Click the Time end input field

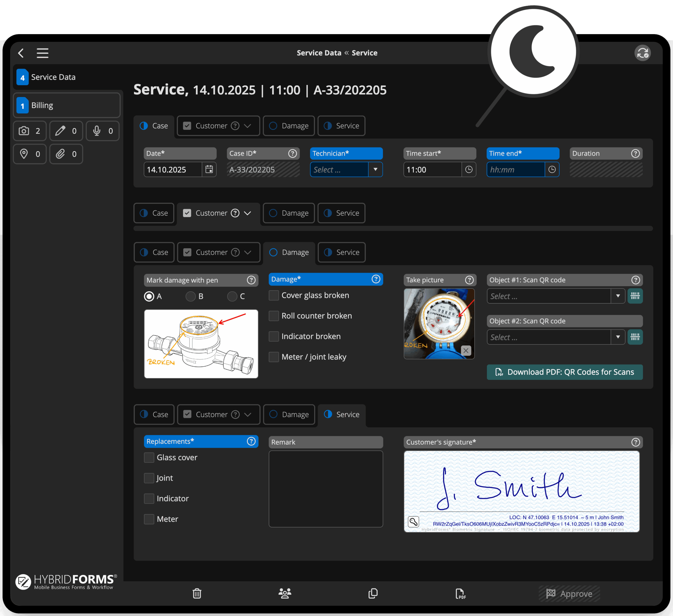click(515, 169)
